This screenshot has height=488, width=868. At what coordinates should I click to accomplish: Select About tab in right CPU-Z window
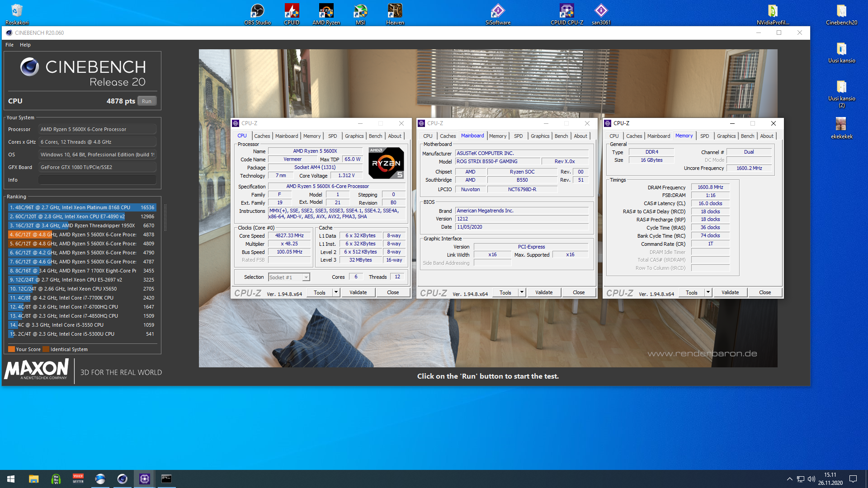tap(766, 136)
